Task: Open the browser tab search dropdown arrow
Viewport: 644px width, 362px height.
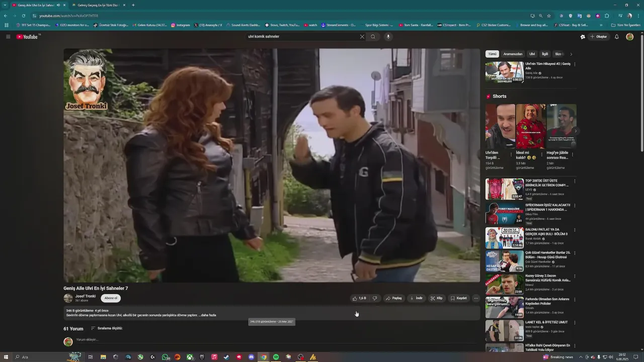Action: tap(5, 5)
